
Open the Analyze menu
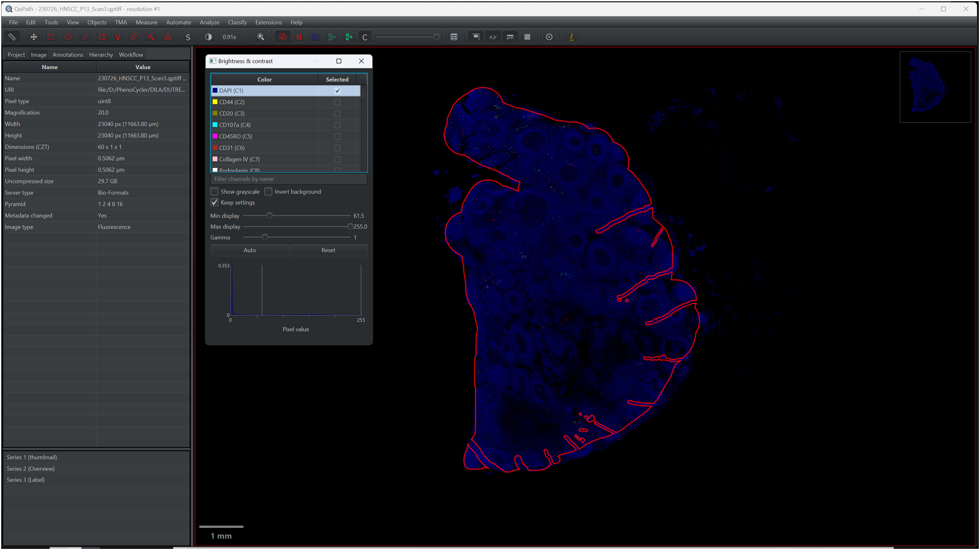(x=209, y=22)
